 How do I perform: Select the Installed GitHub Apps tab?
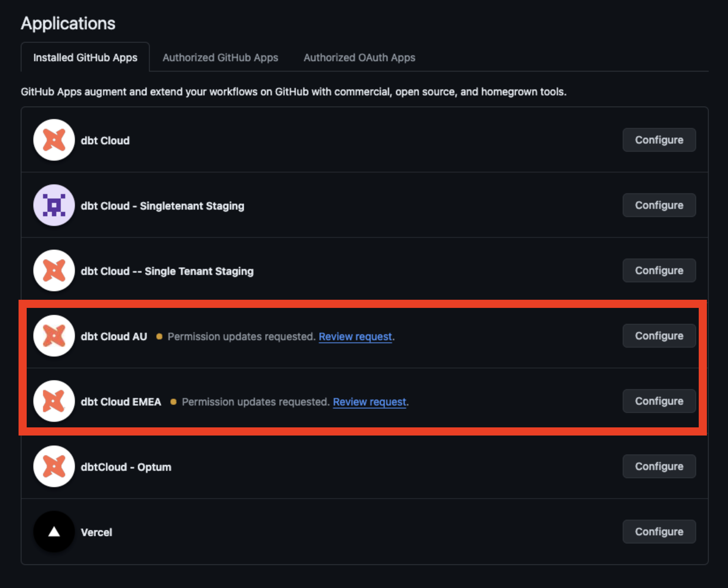pos(85,58)
